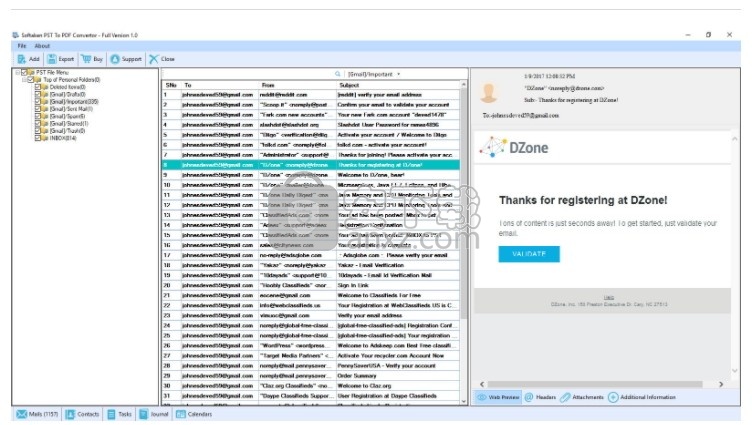Select row 20 Sign In Link
This screenshot has height=425, width=752.
311,285
